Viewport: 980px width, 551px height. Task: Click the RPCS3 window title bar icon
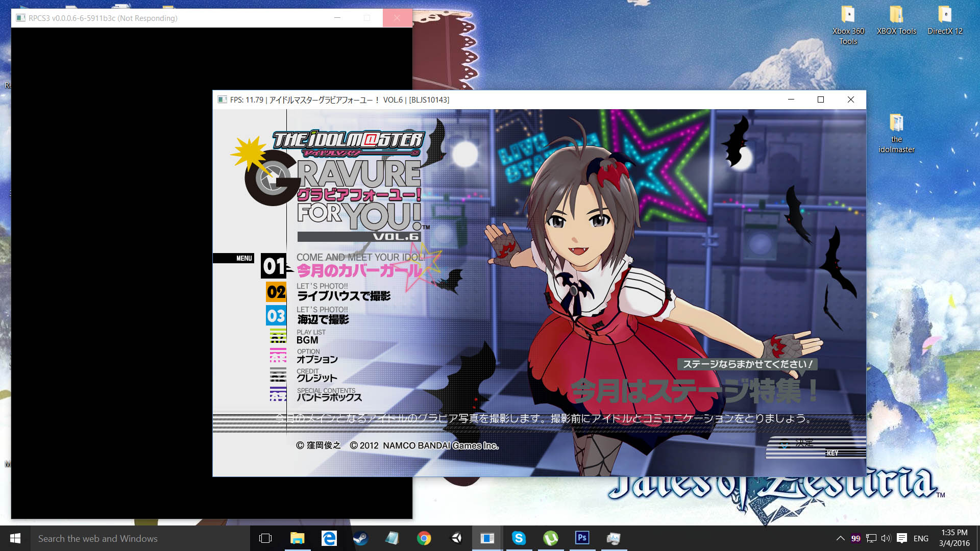coord(20,18)
